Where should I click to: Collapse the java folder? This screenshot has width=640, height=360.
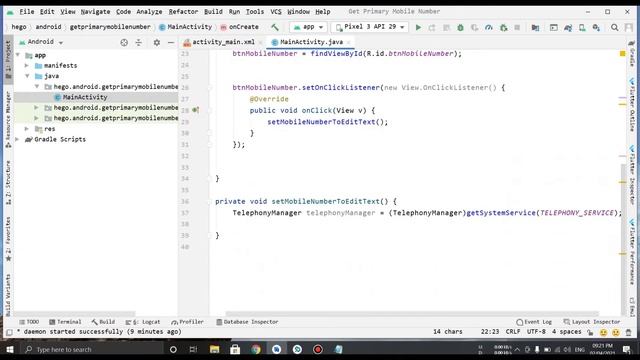point(27,76)
